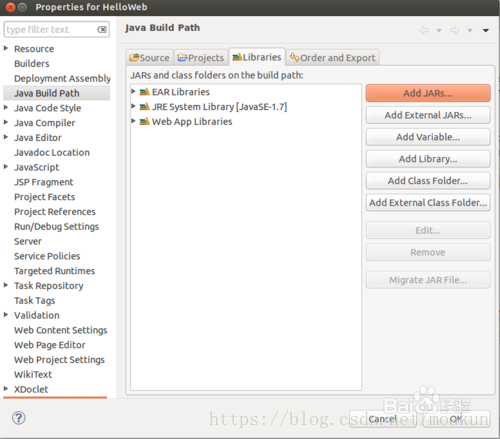
Task: Select WikiText in the settings tree
Action: coord(33,375)
